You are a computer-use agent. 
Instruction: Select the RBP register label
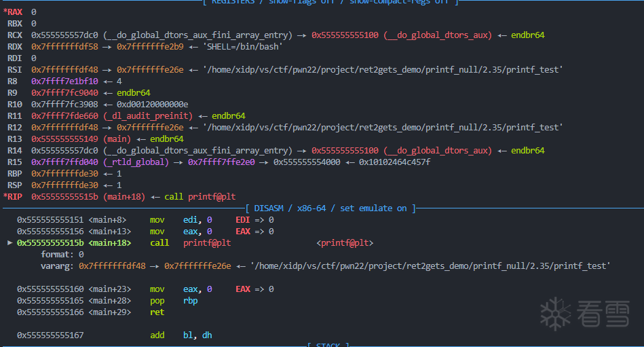(x=15, y=174)
